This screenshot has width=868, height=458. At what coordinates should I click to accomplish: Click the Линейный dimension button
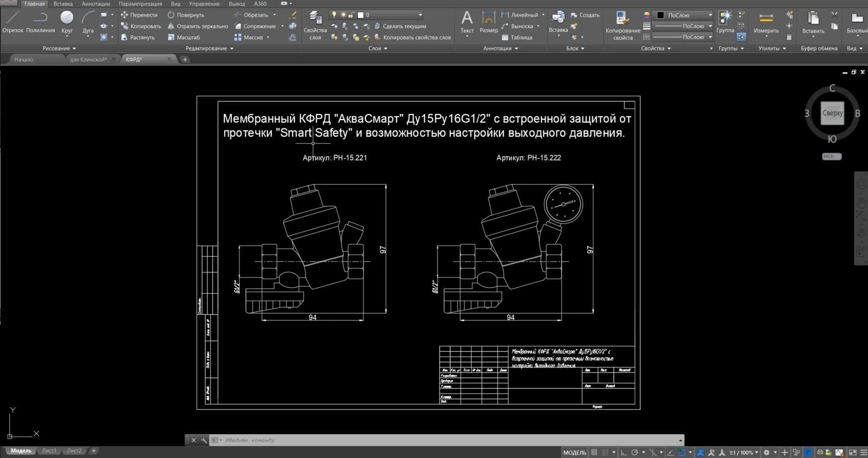click(x=520, y=15)
